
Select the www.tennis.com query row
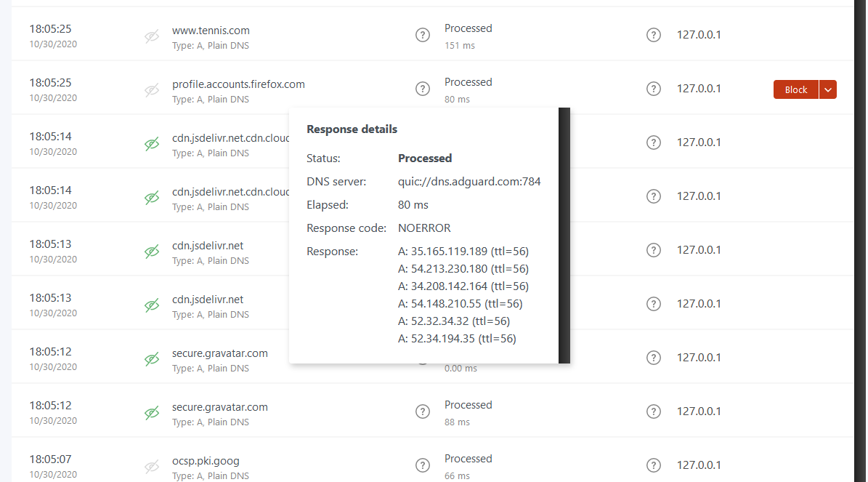tap(432, 36)
